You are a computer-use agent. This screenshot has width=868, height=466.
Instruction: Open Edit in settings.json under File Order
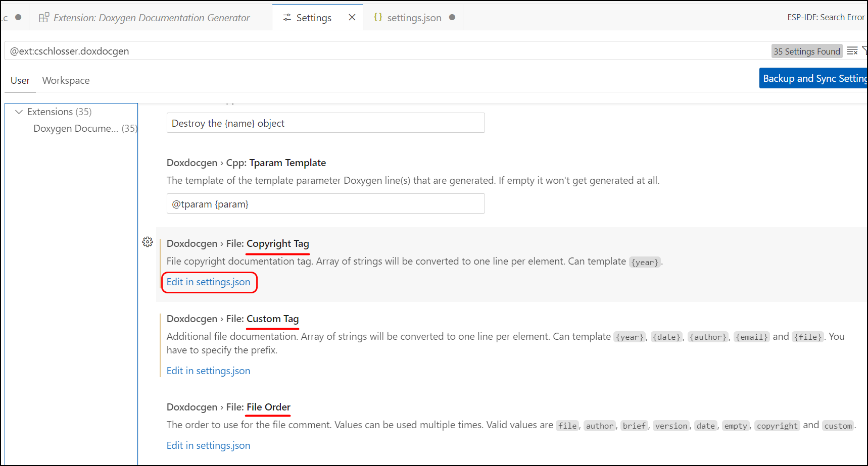point(208,445)
